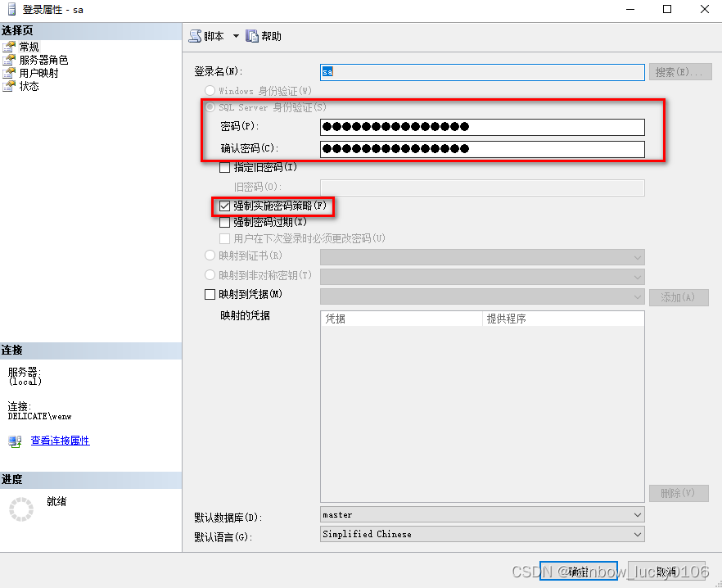Open the 默认语言 Simplified Chinese dropdown
The image size is (722, 588).
click(482, 534)
